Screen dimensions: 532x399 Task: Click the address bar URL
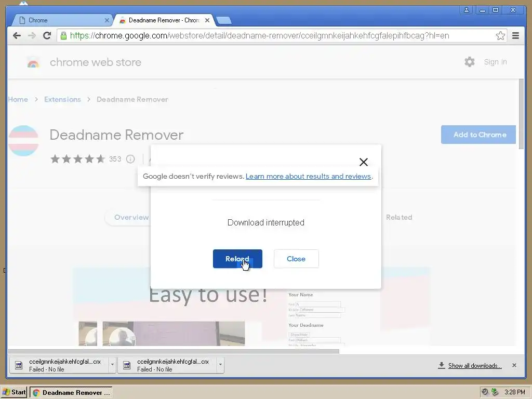259,36
